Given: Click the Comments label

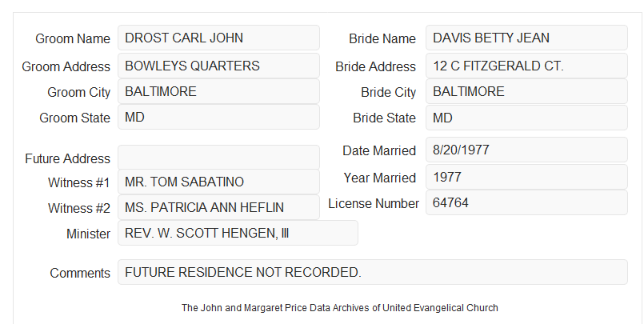Looking at the screenshot, I should coord(80,273).
